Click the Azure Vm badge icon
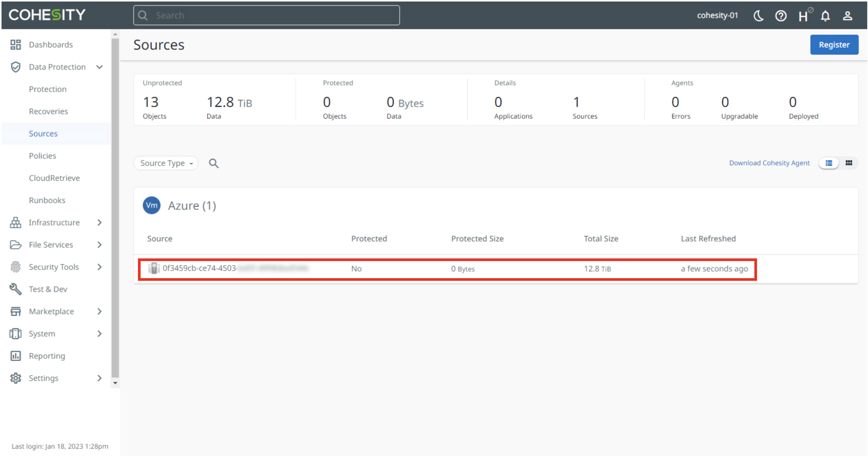The image size is (868, 456). coord(151,205)
